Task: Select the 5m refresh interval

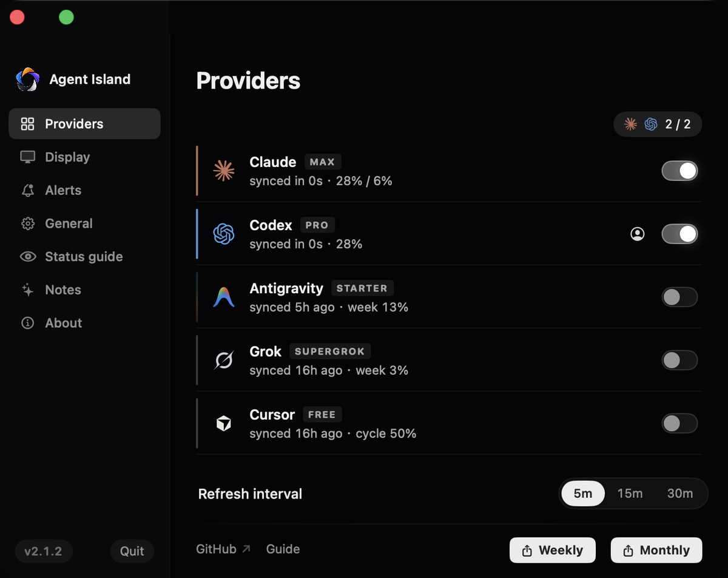Action: coord(583,494)
